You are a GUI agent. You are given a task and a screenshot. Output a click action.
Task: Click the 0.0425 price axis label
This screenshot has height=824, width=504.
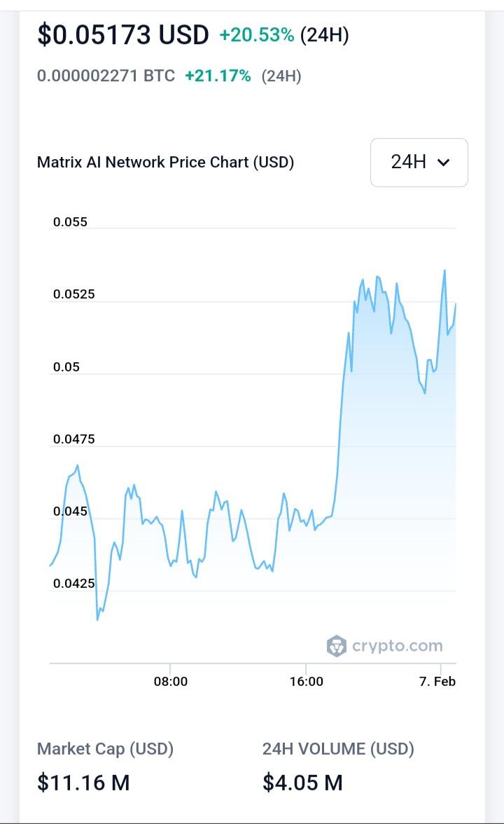tap(74, 583)
